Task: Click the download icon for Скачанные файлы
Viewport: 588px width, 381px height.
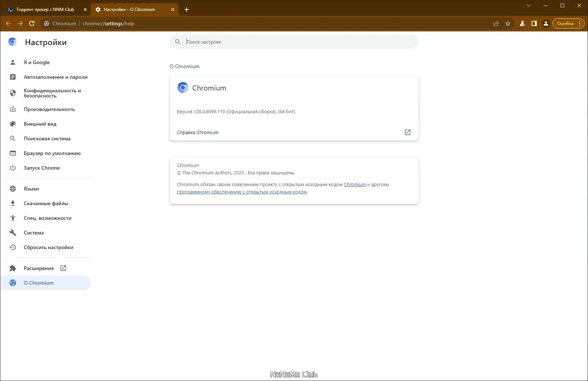Action: (x=13, y=203)
